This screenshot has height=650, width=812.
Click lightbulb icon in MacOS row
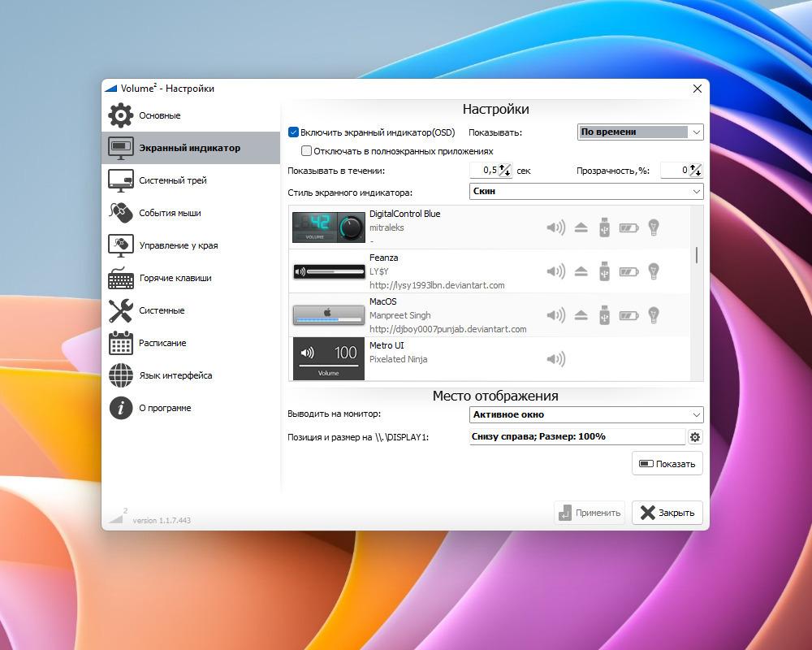click(x=654, y=316)
